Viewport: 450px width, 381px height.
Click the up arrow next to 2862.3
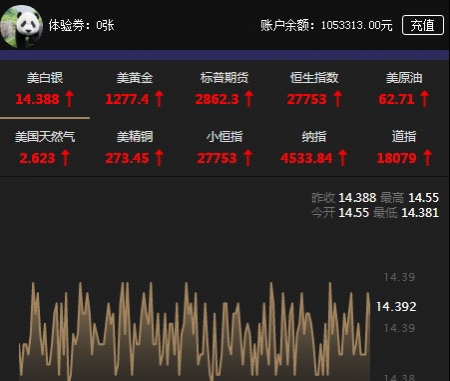pos(249,99)
